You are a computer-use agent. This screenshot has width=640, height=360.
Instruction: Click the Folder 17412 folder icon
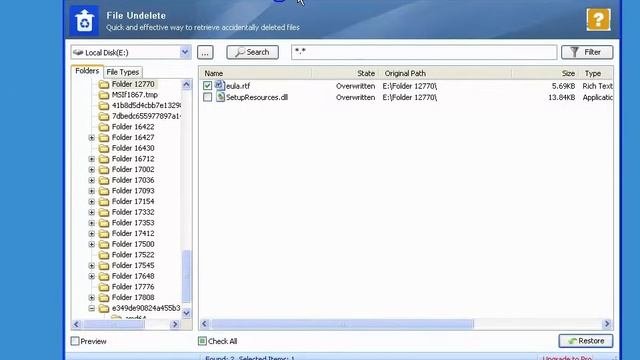coord(104,233)
